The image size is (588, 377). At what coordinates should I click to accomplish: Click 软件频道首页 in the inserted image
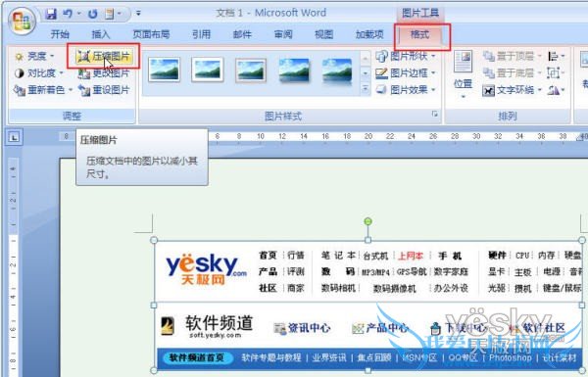click(196, 357)
